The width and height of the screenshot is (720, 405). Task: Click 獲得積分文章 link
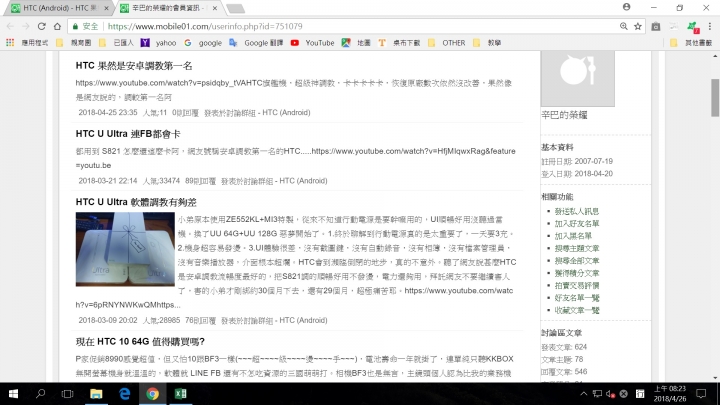pos(577,273)
